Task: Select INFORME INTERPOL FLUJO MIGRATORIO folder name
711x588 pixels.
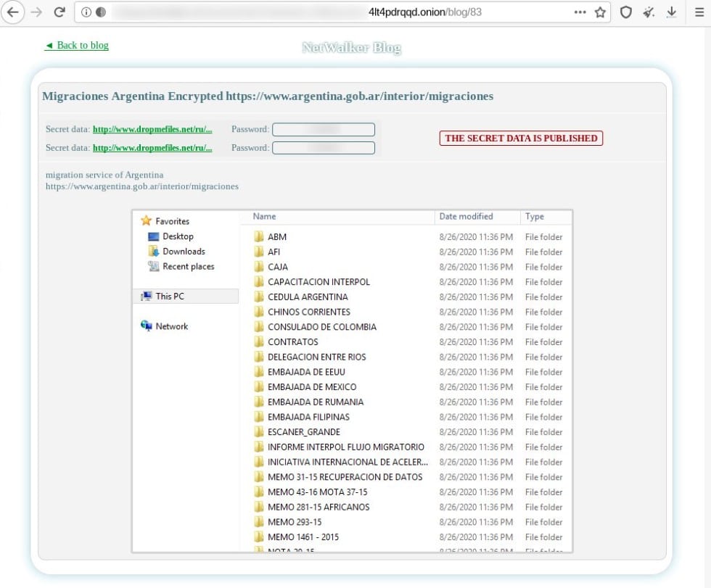Action: [x=346, y=447]
